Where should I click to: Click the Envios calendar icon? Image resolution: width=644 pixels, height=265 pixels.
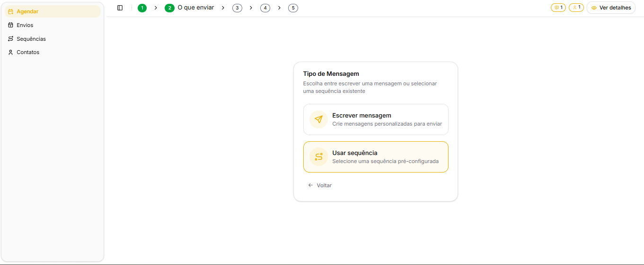click(10, 25)
